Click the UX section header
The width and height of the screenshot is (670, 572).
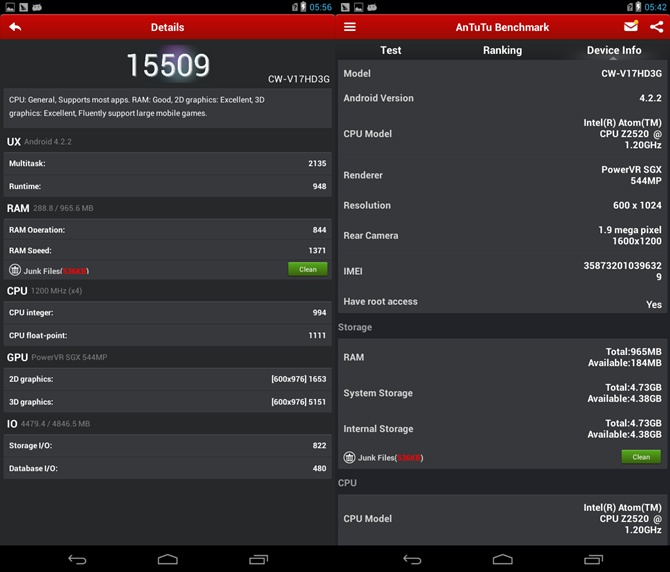click(39, 142)
